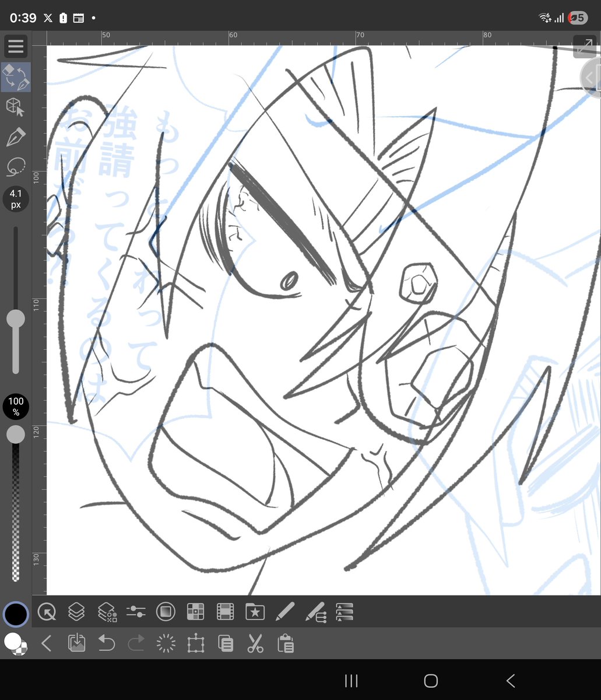Click the ruler mark labeled 60
Viewport: 601px width, 700px height.
pos(233,35)
